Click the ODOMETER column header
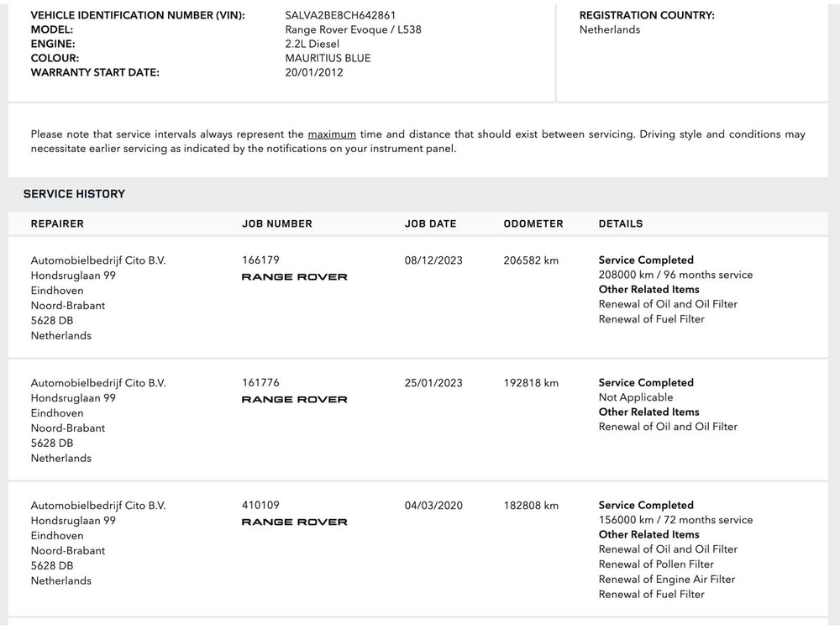 click(533, 224)
